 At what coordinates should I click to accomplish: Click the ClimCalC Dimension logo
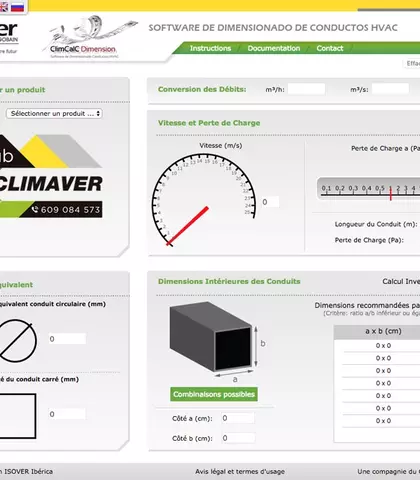(x=90, y=37)
